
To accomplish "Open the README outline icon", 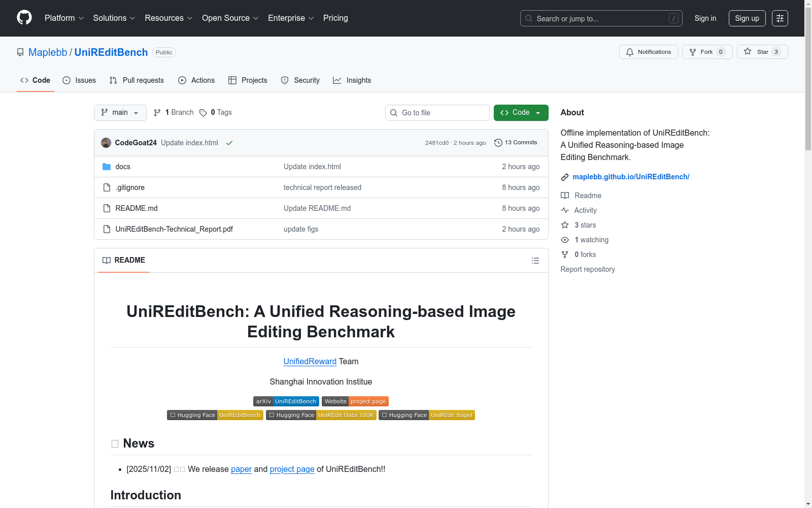I will [535, 260].
